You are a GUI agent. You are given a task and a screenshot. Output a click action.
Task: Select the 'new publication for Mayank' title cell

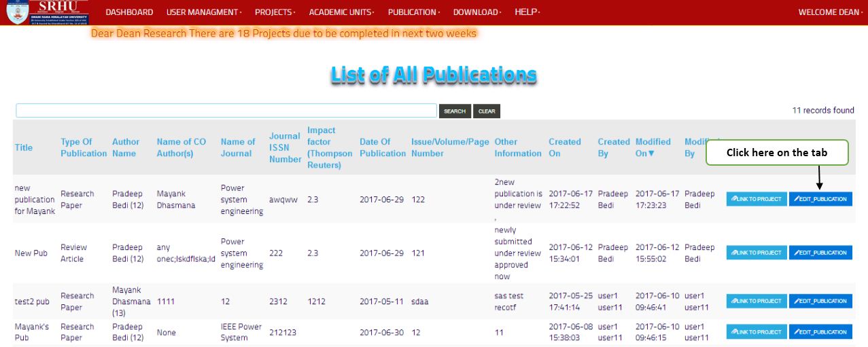point(35,200)
